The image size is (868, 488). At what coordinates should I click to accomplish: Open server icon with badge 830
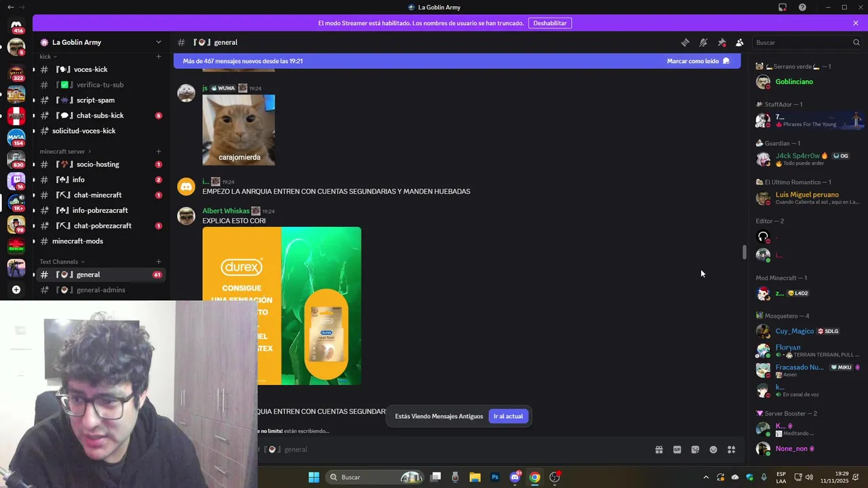(16, 159)
